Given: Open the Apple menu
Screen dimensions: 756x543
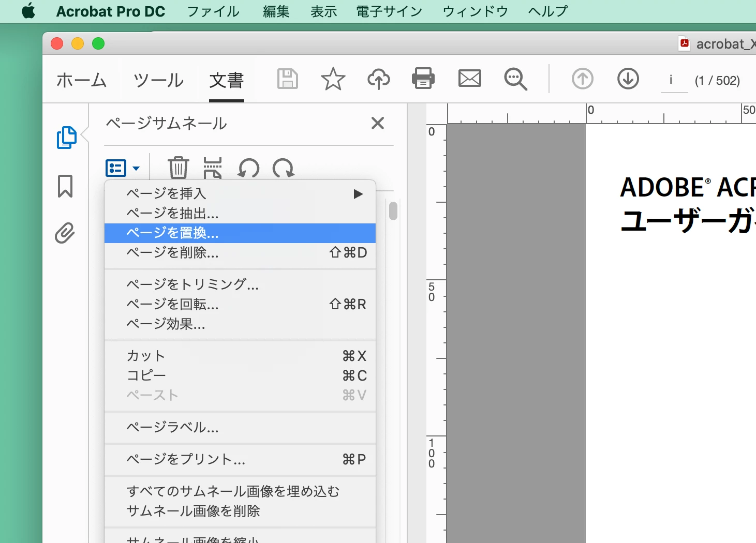Looking at the screenshot, I should (x=29, y=11).
